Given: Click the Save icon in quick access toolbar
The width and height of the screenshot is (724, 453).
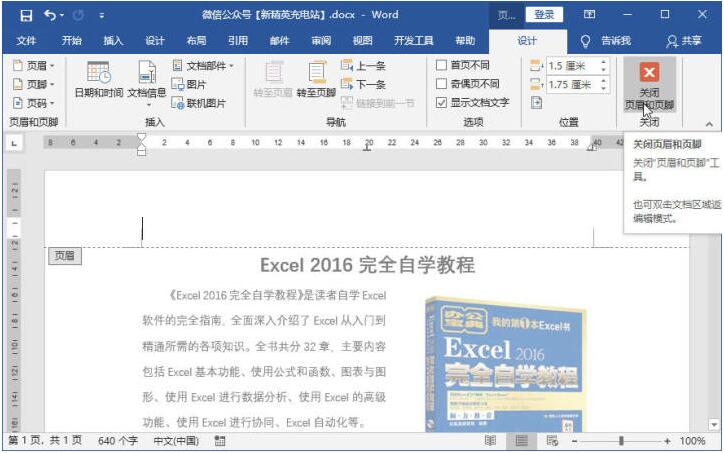Looking at the screenshot, I should (x=26, y=15).
